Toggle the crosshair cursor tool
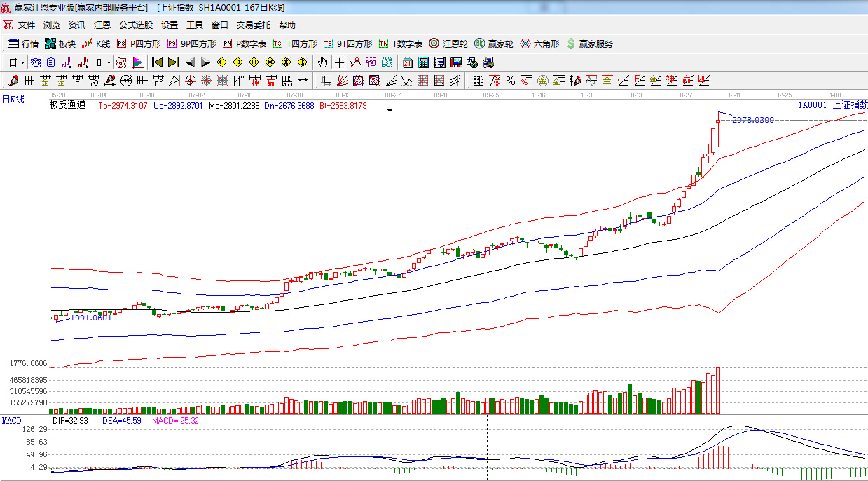The image size is (868, 481). pos(339,62)
